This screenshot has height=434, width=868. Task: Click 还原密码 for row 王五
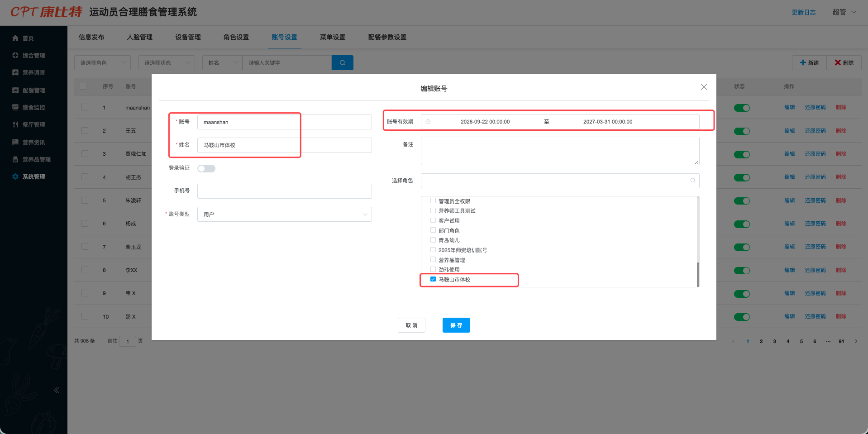click(x=815, y=131)
